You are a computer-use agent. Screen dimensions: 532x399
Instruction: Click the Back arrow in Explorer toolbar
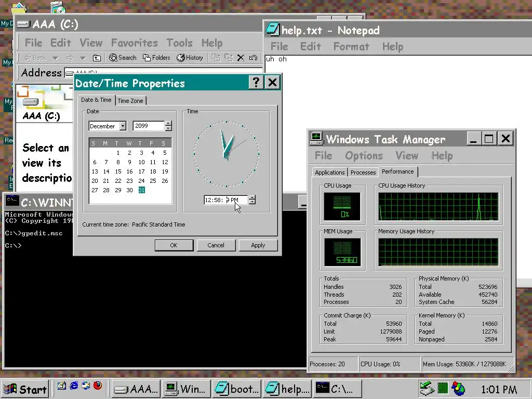click(x=35, y=58)
